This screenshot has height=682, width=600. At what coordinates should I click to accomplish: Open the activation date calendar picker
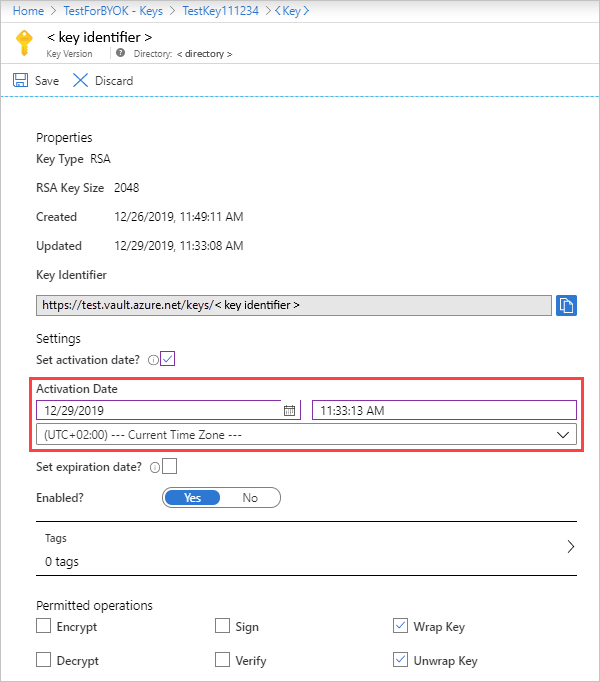tap(289, 410)
